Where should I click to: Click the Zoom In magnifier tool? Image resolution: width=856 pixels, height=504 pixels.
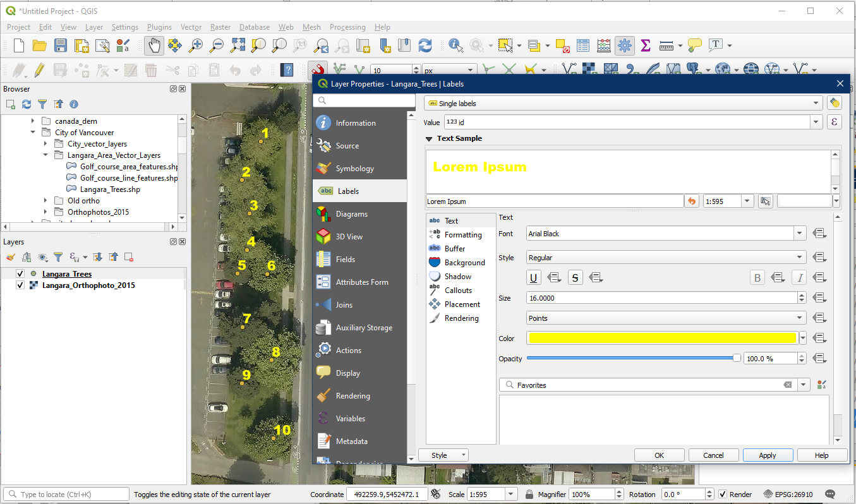[x=196, y=45]
